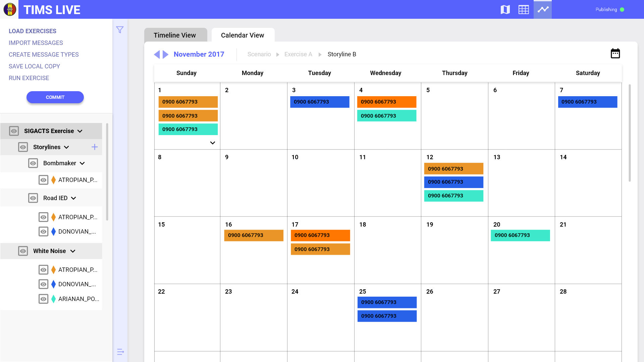
Task: Navigate to previous month arrow
Action: [x=157, y=54]
